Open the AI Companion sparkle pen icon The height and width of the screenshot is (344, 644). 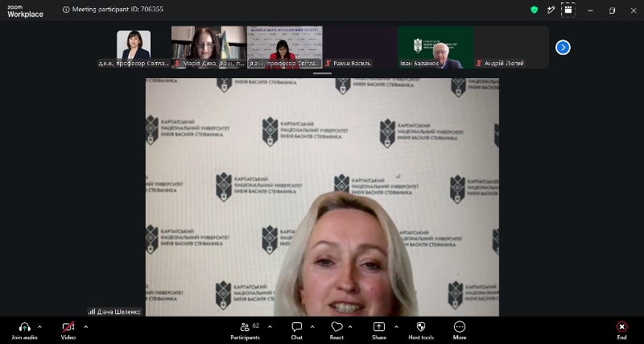(551, 10)
